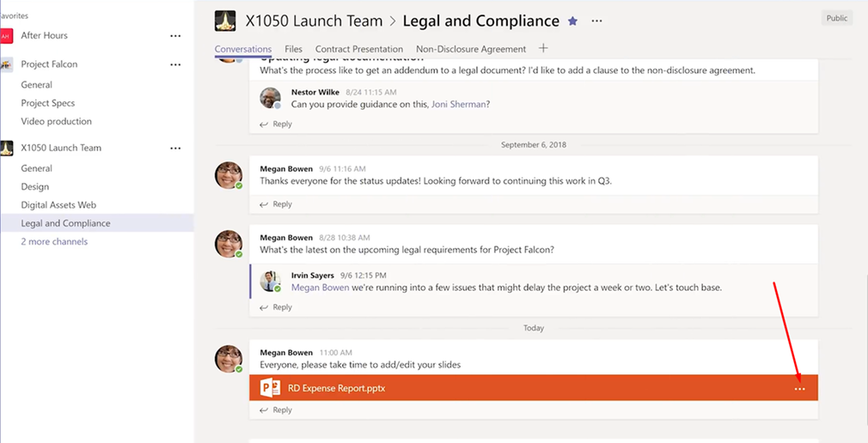The width and height of the screenshot is (868, 443).
Task: Click the addendum to a legal document message
Action: tap(508, 70)
